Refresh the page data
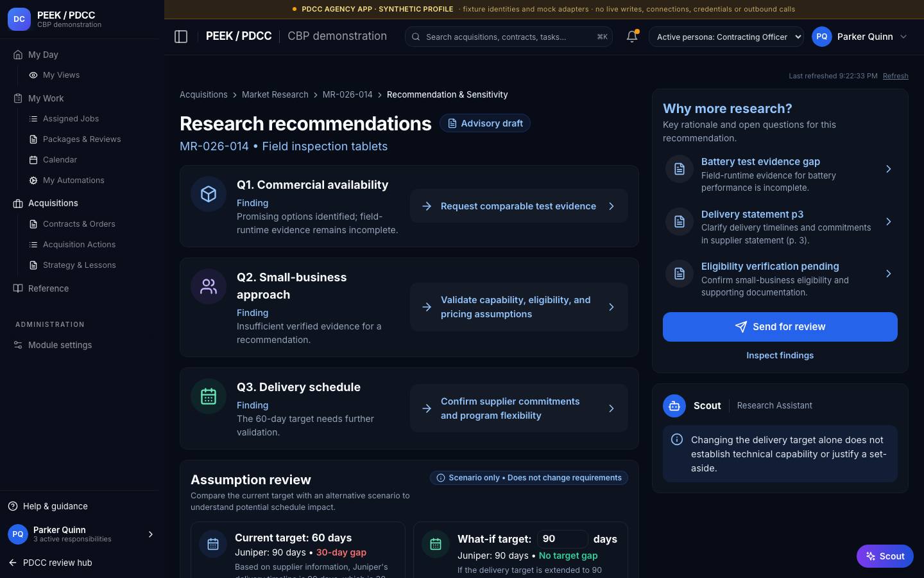 click(896, 76)
